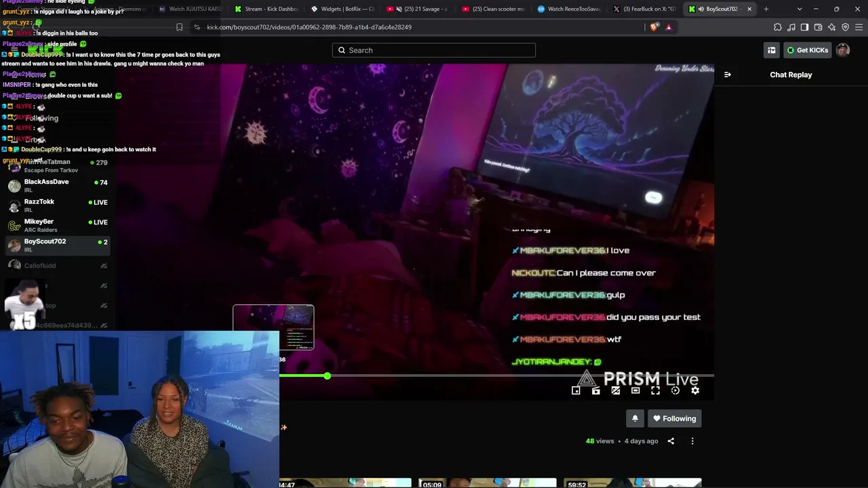Switch to the FearBuck on X tab

pos(646,9)
